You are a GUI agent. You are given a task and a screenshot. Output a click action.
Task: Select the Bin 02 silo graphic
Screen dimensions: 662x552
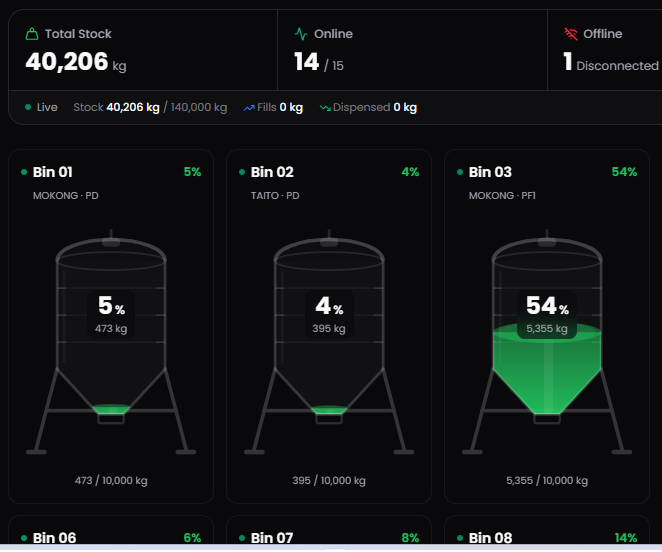tap(329, 342)
